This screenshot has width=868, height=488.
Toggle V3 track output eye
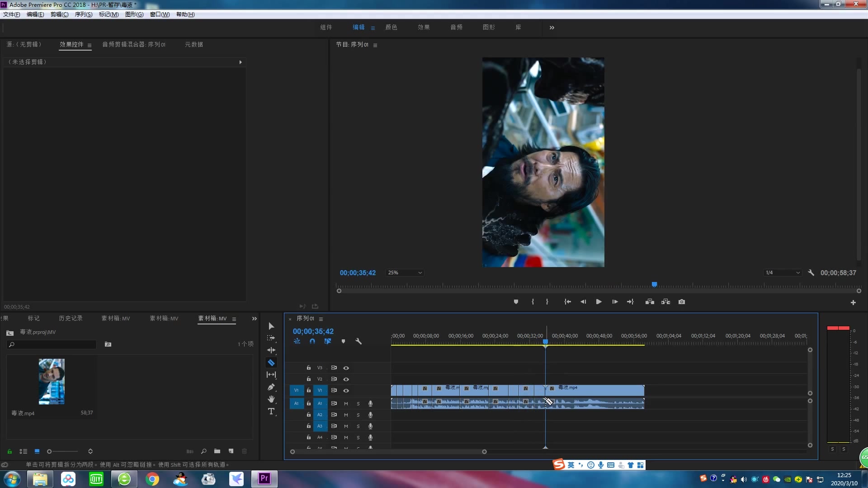pyautogui.click(x=346, y=368)
